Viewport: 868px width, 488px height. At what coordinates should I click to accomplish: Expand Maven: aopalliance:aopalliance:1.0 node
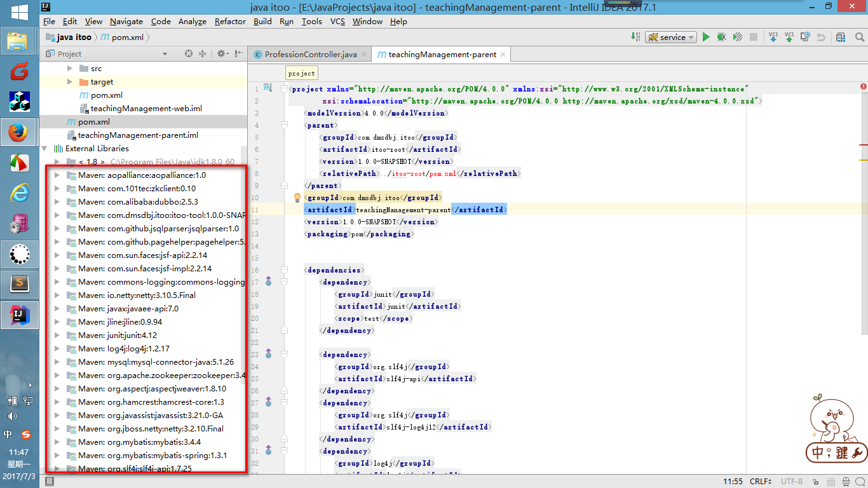(57, 175)
